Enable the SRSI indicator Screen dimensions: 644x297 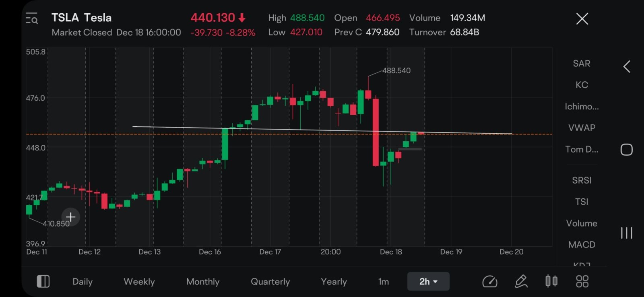click(582, 180)
